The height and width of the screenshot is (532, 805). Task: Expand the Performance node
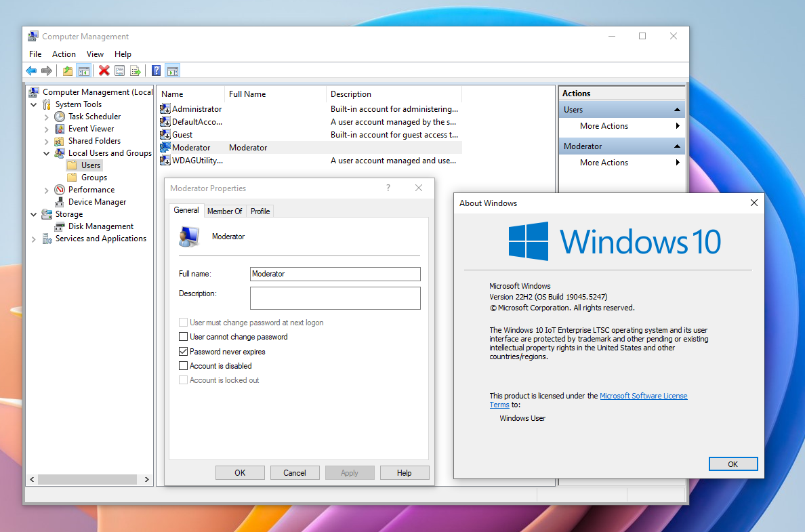46,190
